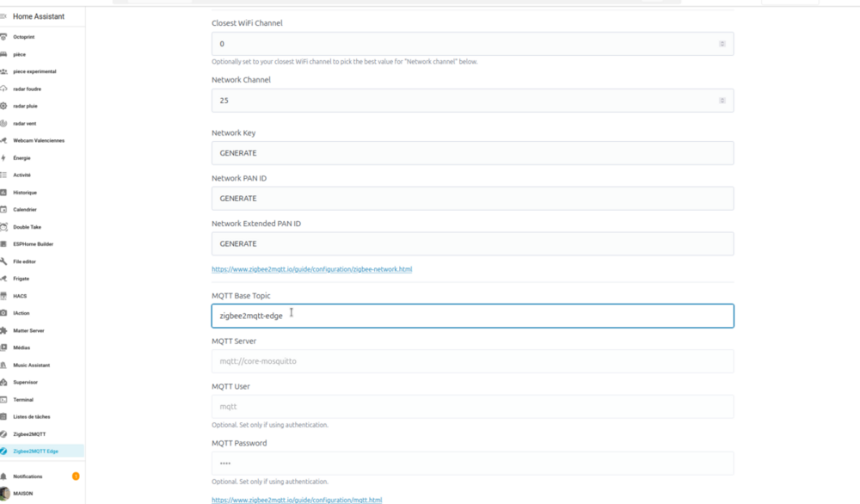
Task: Click the Frigate sidebar icon
Action: pos(3,279)
